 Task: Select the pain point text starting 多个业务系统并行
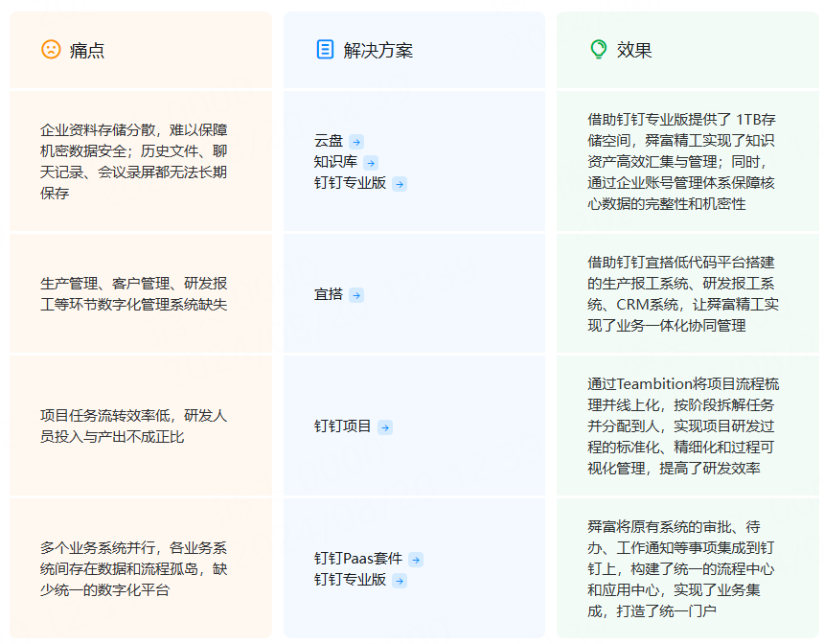click(134, 569)
